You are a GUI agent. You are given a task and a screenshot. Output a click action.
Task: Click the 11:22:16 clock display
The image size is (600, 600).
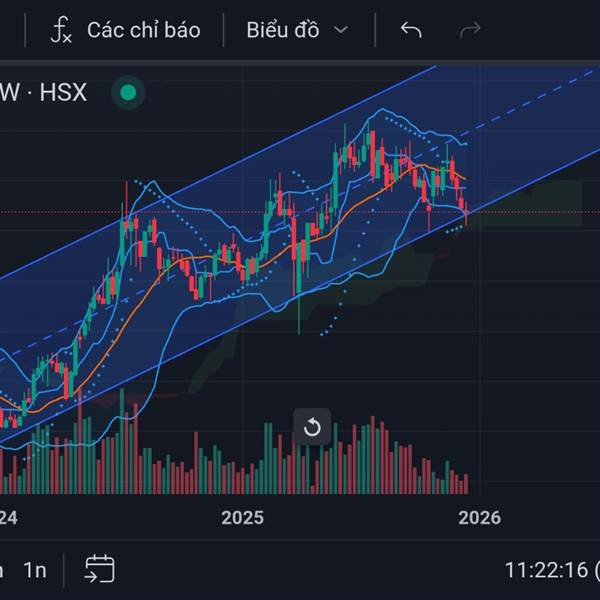pos(548,570)
